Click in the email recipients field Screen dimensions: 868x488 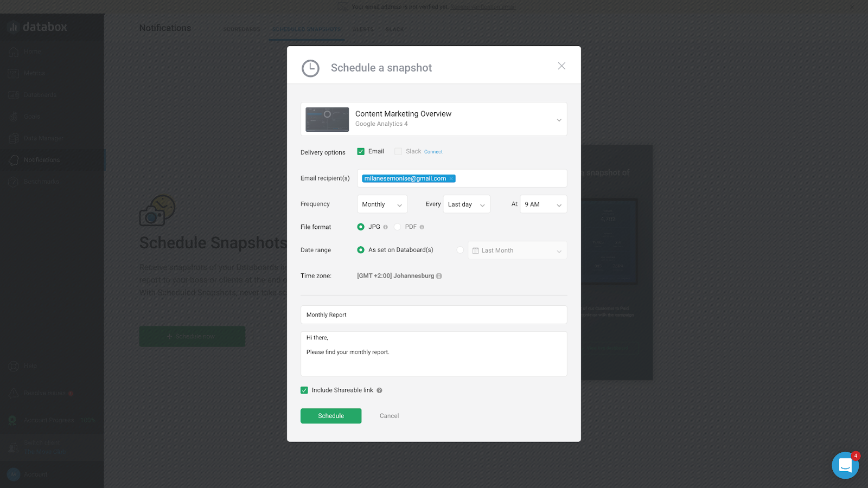pyautogui.click(x=462, y=178)
